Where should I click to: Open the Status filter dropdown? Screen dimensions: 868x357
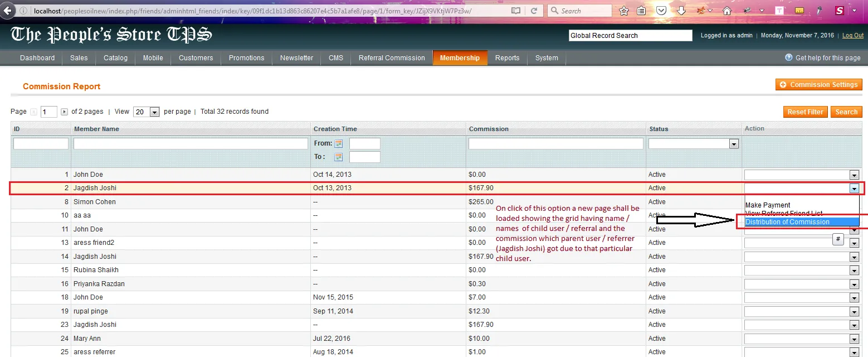pos(694,144)
